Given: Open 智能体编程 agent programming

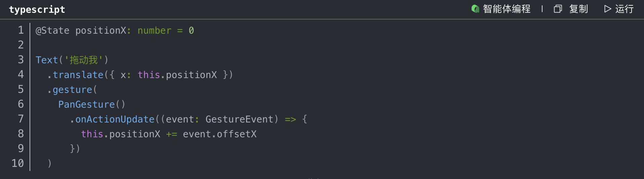Looking at the screenshot, I should pos(507,9).
